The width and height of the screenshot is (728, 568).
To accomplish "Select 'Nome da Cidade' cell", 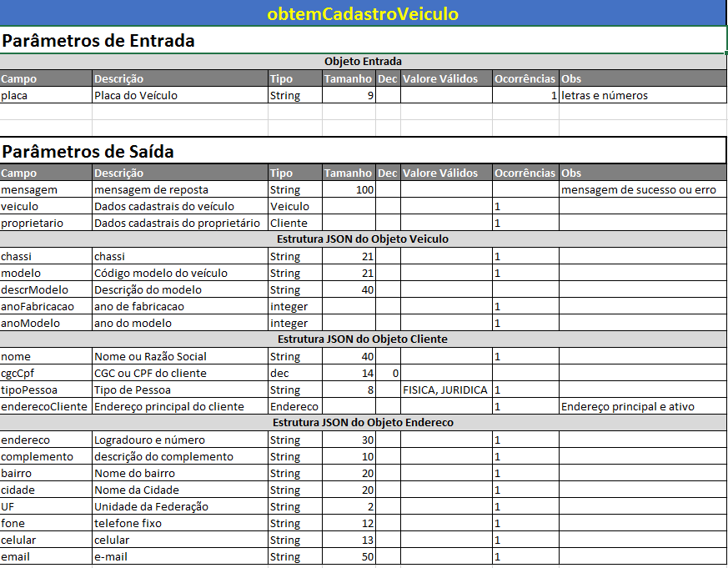I will pos(180,490).
